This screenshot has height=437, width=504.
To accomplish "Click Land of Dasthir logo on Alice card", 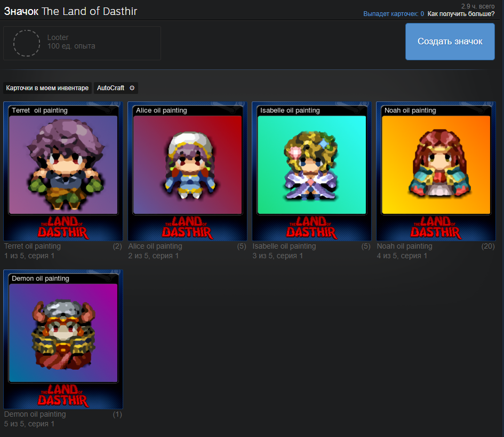I will pos(187,227).
